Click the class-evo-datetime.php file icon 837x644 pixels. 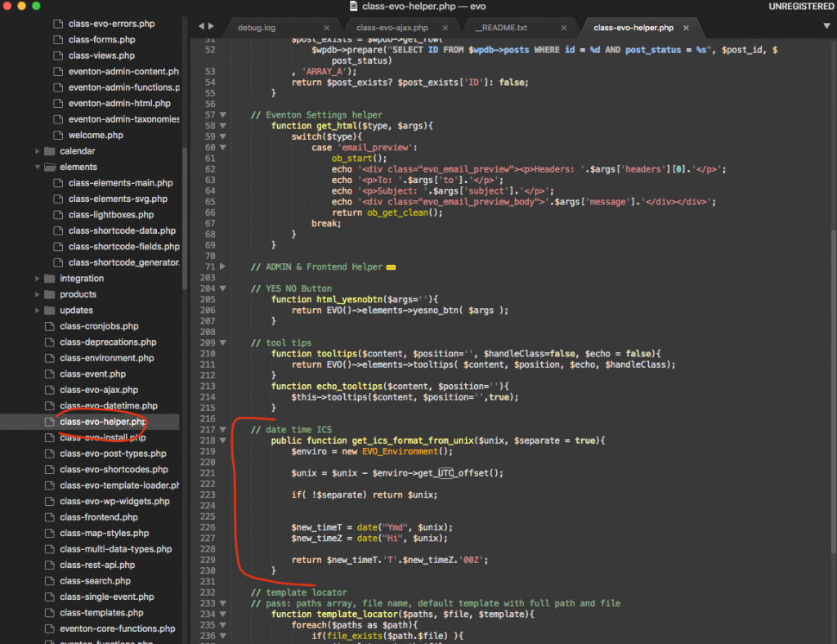(x=50, y=405)
